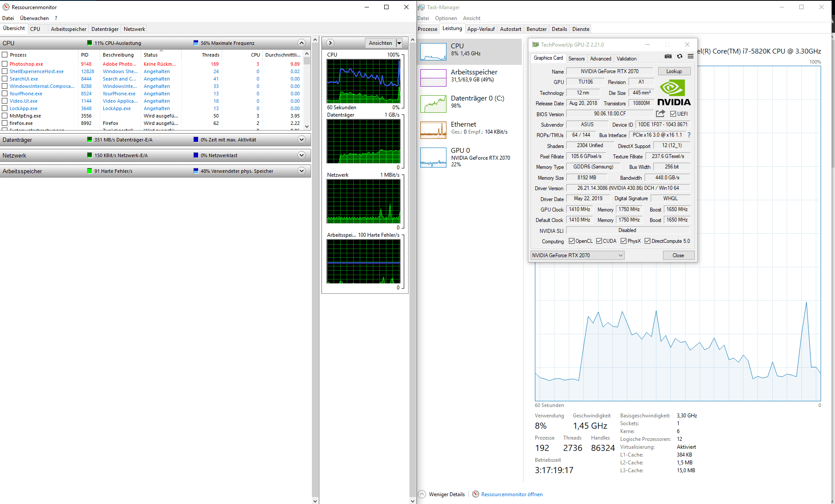Select the Arbeitsspeicher graph thumbnail in Task-Manager
Screen dimensions: 835x504
click(x=433, y=78)
